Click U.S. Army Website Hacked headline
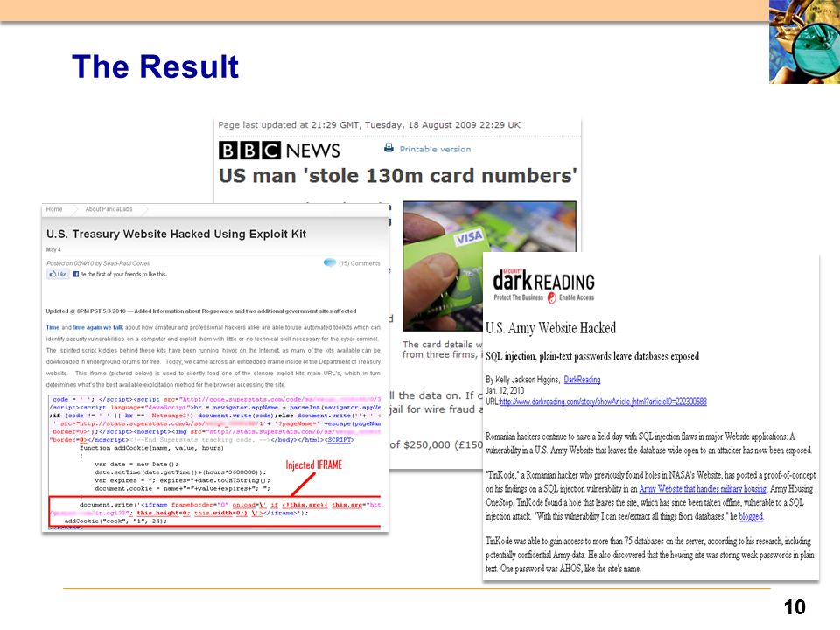This screenshot has height=630, width=840. [x=550, y=328]
